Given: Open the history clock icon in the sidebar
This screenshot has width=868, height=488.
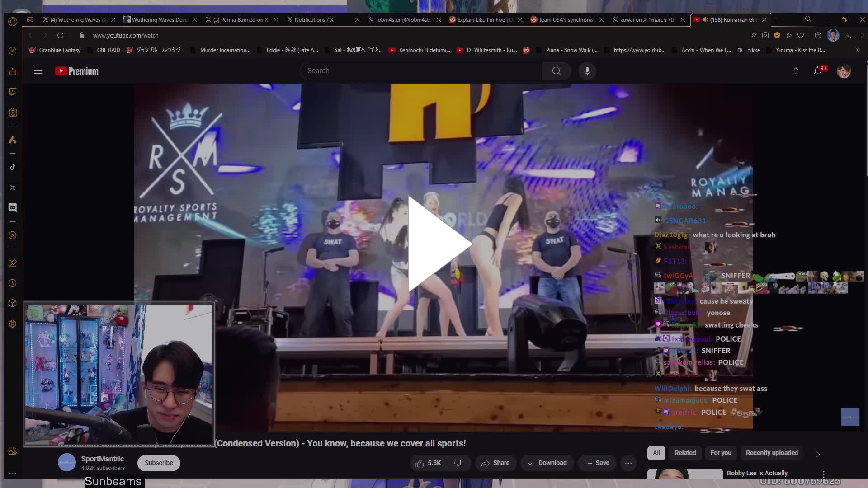Looking at the screenshot, I should point(13,283).
